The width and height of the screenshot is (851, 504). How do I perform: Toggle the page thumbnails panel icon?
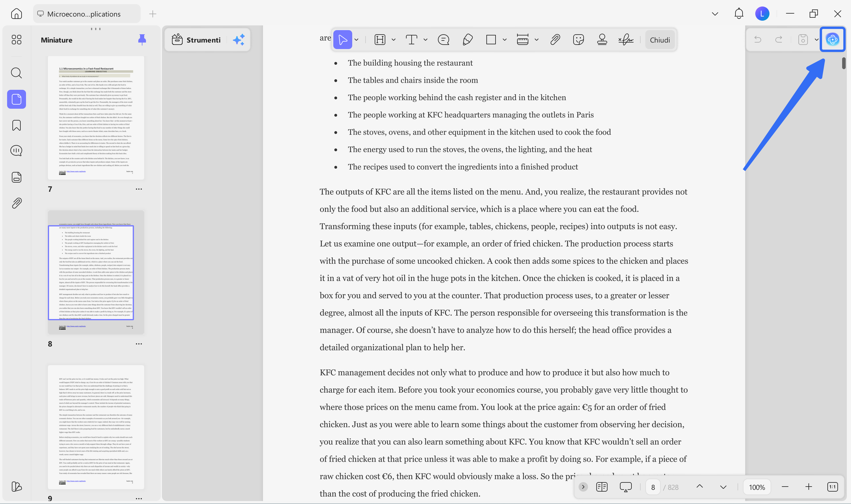point(16,99)
